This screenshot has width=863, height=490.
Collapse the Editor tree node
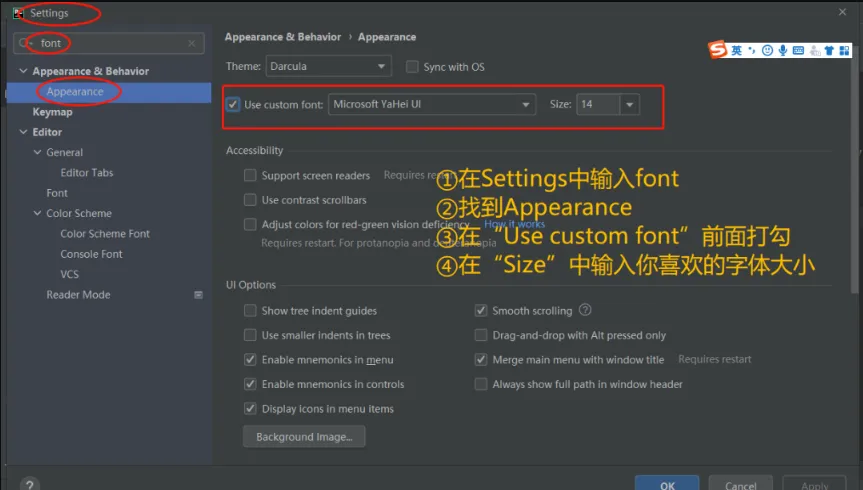coord(23,132)
